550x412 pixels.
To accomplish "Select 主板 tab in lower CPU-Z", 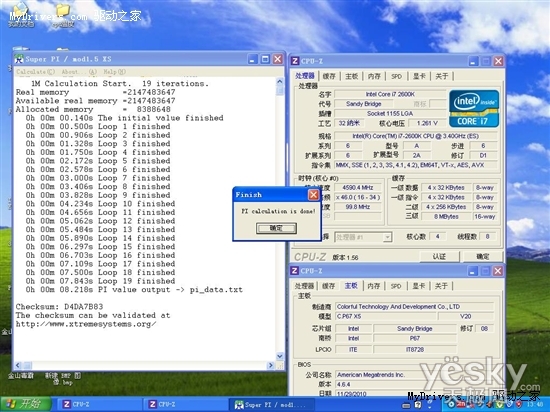I will (x=351, y=286).
